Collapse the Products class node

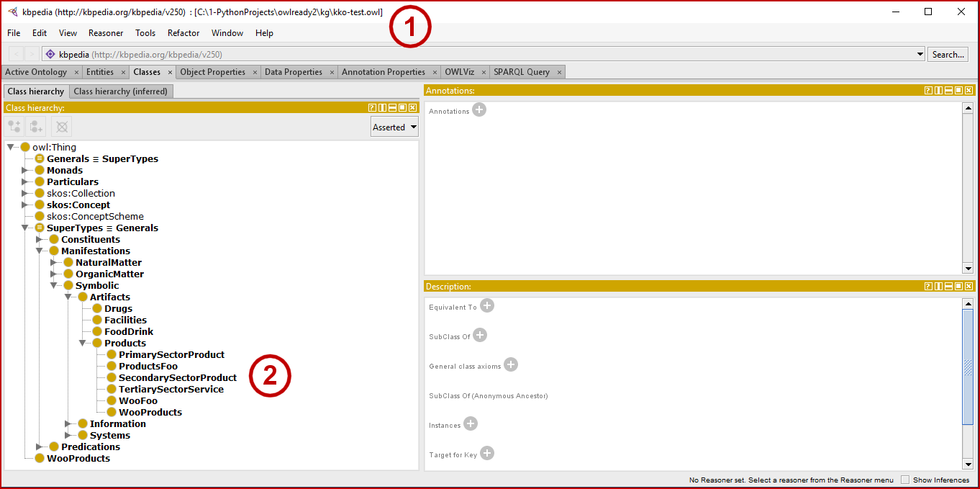(83, 343)
